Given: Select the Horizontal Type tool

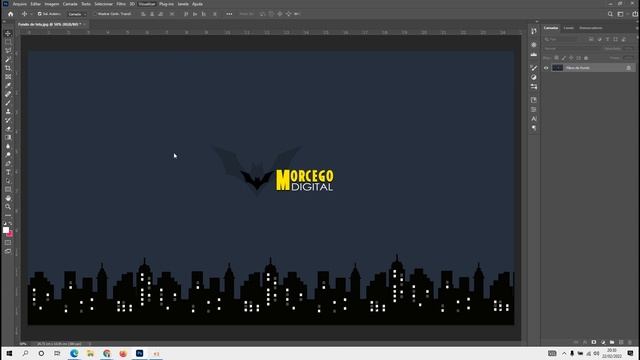Looking at the screenshot, I should coord(8,172).
